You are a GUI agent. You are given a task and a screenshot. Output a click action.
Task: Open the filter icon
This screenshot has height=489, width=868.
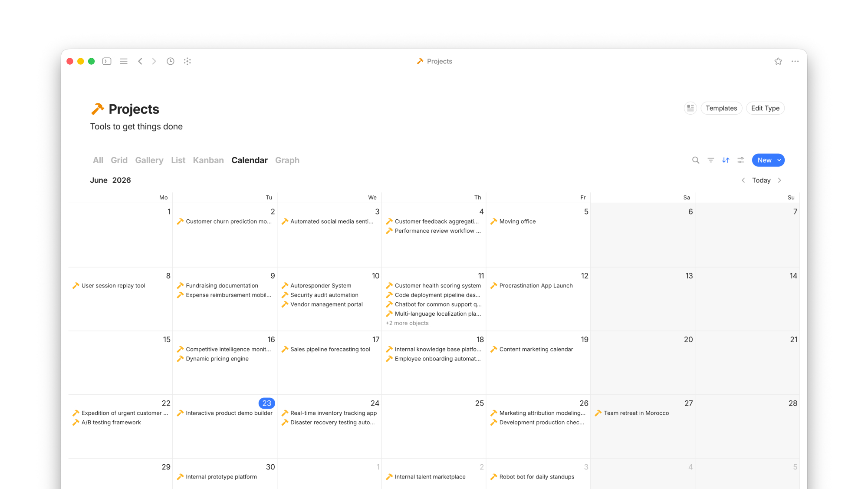point(711,160)
